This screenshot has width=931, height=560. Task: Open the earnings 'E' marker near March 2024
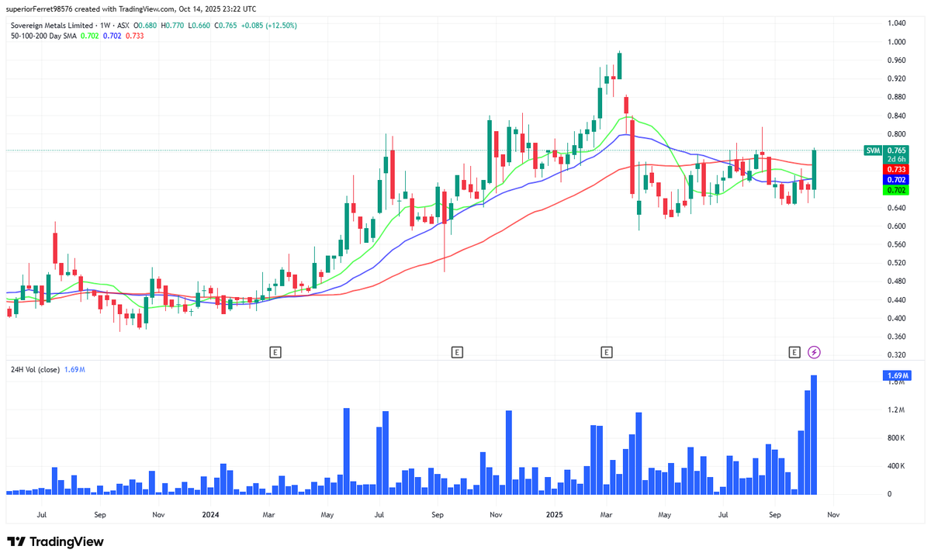pyautogui.click(x=275, y=351)
